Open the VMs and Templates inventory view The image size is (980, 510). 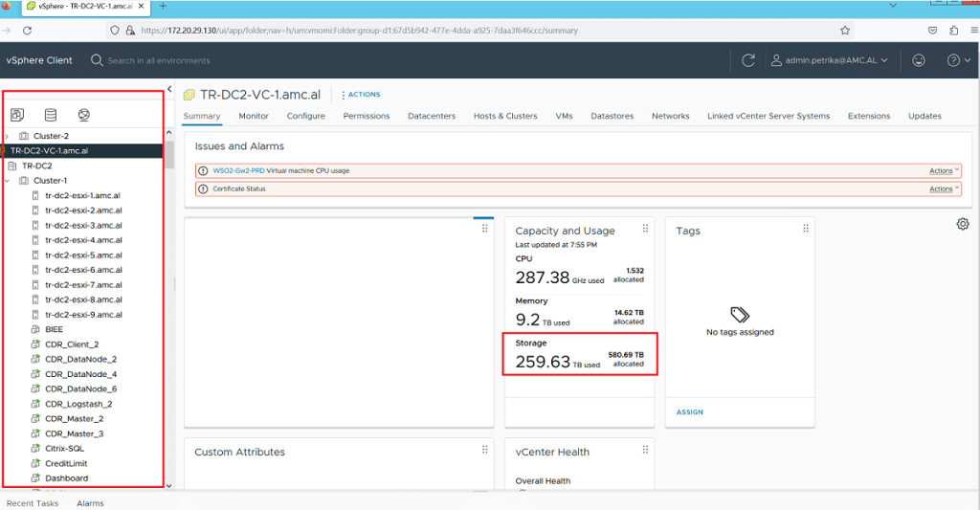(x=17, y=115)
